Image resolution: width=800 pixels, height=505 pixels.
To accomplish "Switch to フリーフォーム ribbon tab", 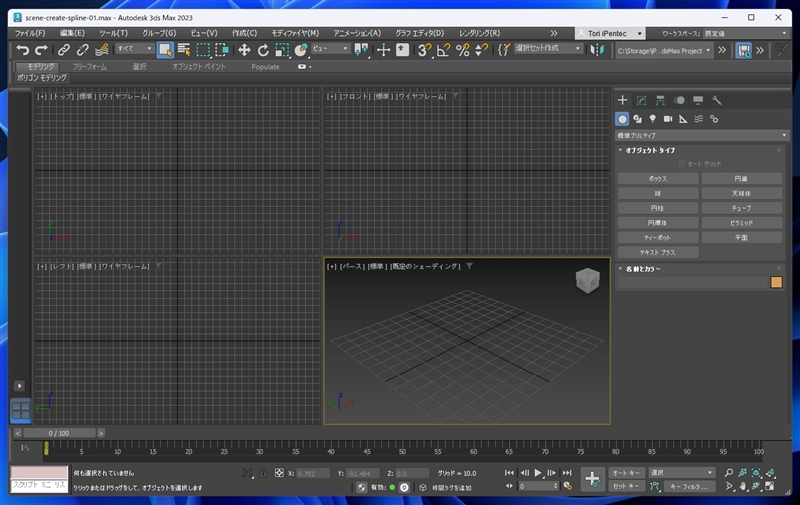I will point(89,67).
